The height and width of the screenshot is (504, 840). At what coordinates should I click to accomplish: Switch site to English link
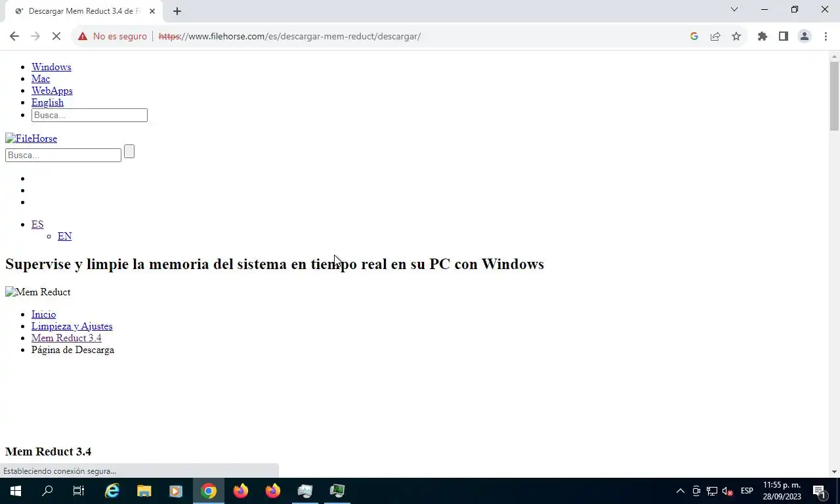[47, 102]
